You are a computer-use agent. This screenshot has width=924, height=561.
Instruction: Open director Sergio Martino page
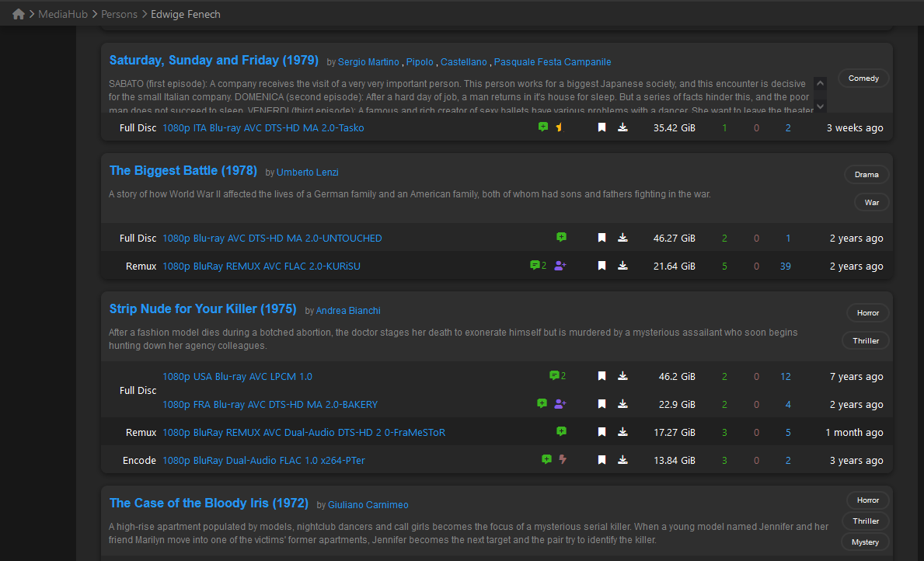[368, 62]
